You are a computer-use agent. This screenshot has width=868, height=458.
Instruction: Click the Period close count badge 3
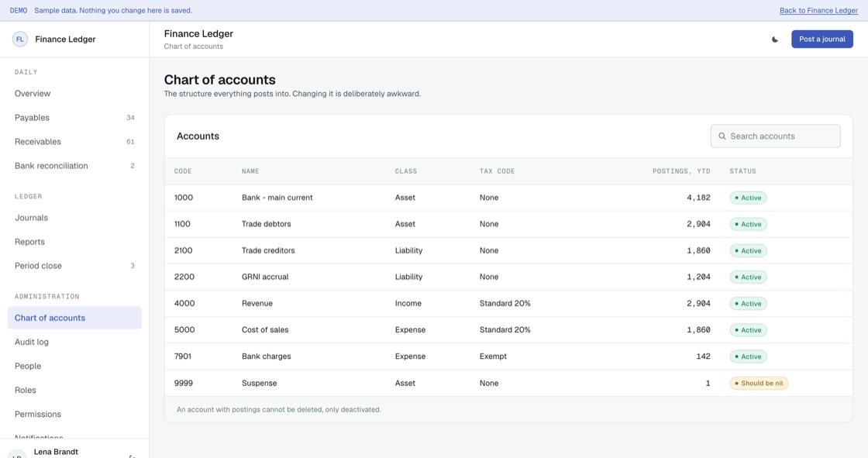pyautogui.click(x=133, y=266)
